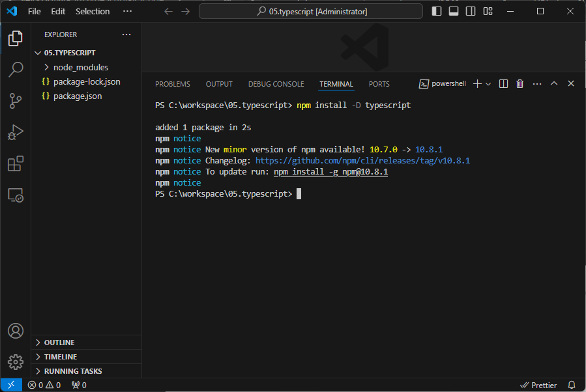Go back with the left arrow

169,12
